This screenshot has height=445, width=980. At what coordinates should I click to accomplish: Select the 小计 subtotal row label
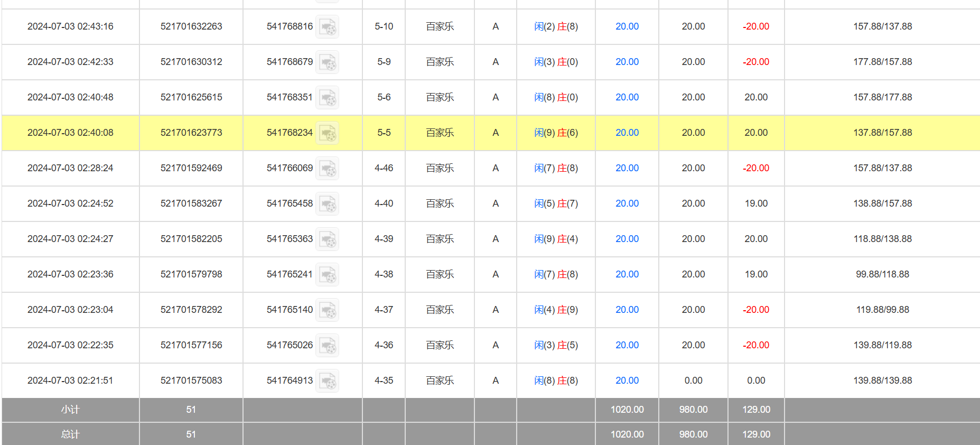pyautogui.click(x=70, y=410)
